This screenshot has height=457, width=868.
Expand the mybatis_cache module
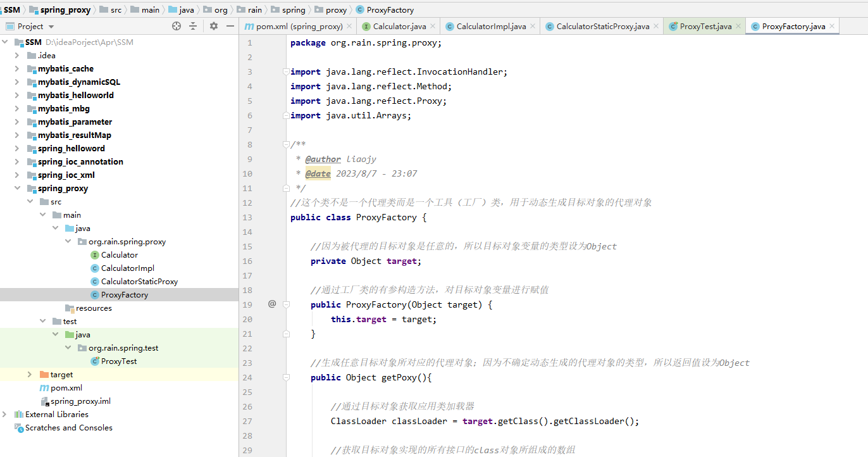17,68
